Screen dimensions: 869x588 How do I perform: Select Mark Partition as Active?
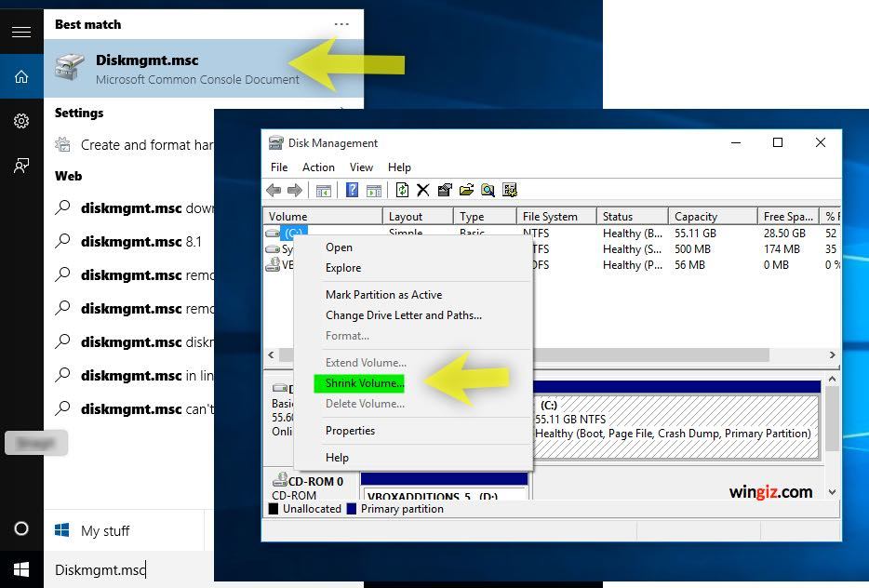tap(413, 295)
